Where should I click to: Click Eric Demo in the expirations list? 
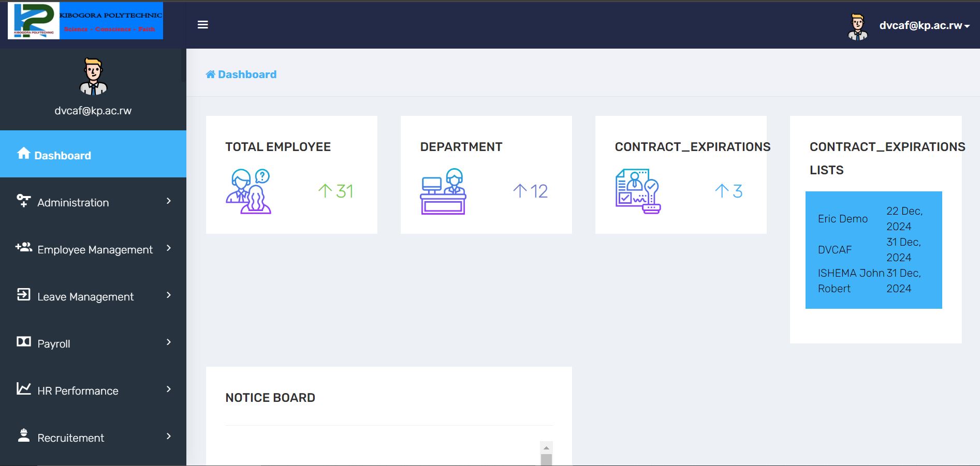point(842,219)
